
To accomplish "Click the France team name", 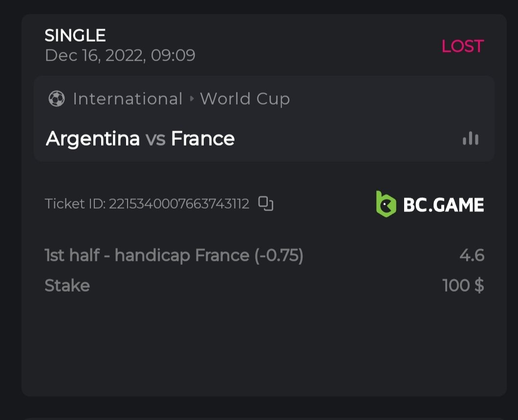I will pyautogui.click(x=203, y=139).
